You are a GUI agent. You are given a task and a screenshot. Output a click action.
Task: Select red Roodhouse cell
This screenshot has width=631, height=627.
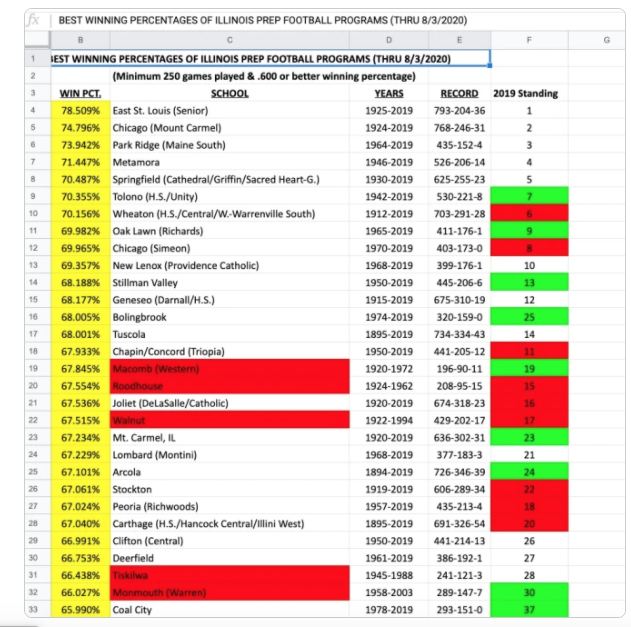tap(229, 386)
